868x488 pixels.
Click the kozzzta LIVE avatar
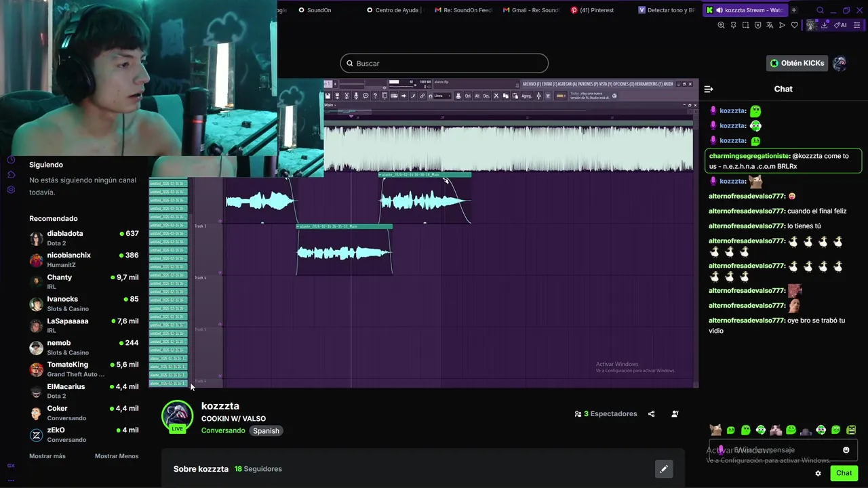[x=177, y=417]
